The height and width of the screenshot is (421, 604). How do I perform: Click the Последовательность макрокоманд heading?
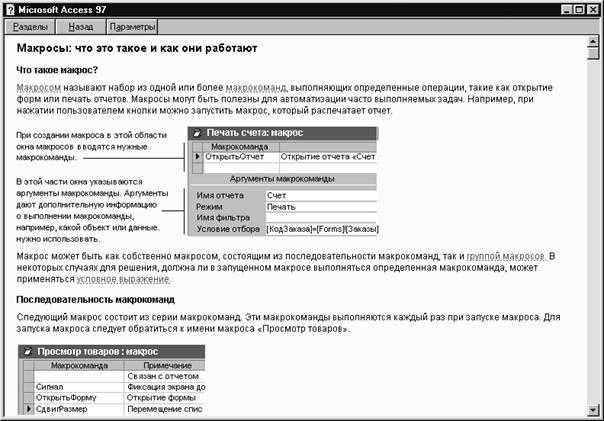(96, 300)
